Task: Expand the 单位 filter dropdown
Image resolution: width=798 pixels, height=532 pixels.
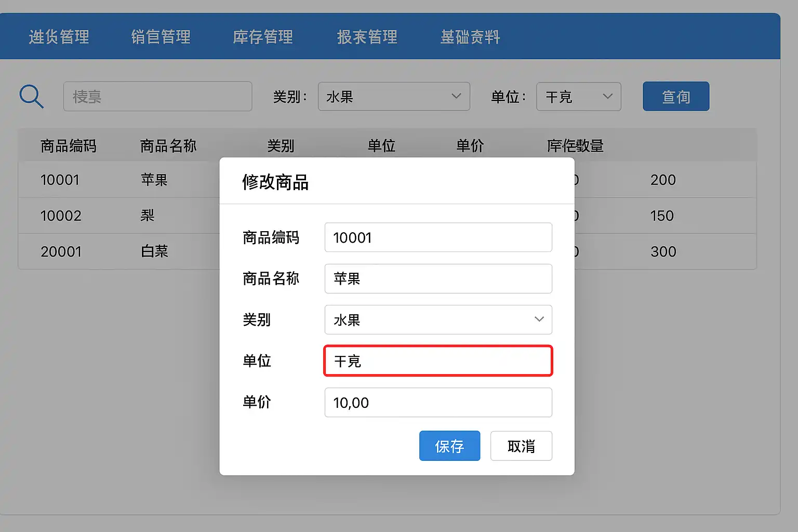Action: [578, 97]
